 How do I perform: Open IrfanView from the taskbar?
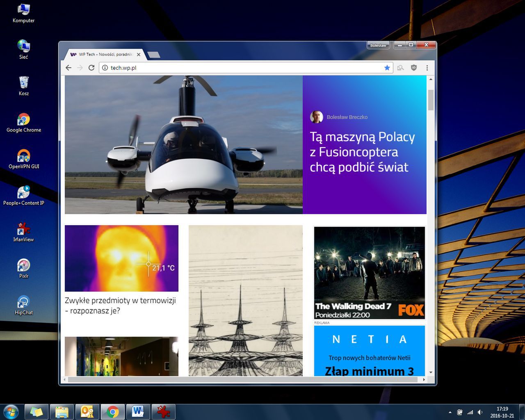pos(164,412)
